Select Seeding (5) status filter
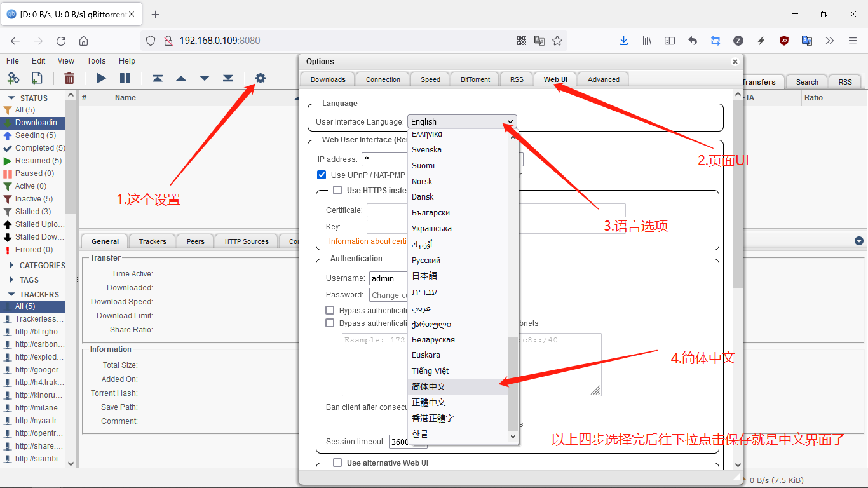Viewport: 868px width, 488px height. [35, 135]
